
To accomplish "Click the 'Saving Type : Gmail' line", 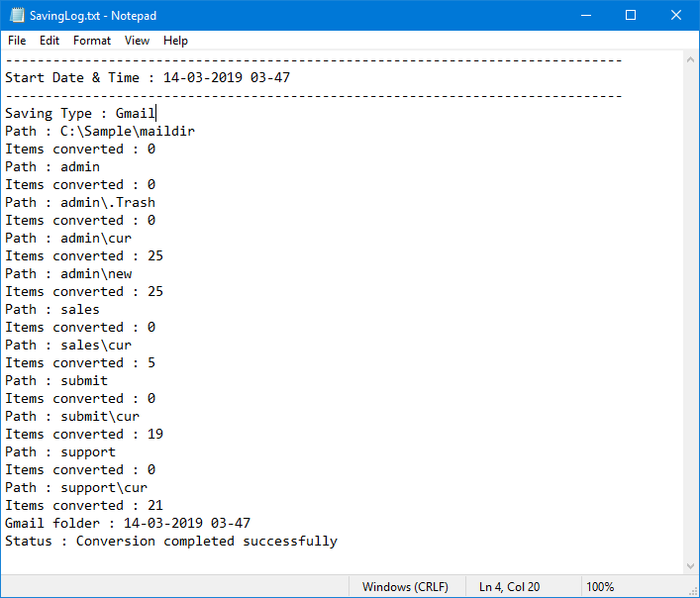I will pos(80,113).
